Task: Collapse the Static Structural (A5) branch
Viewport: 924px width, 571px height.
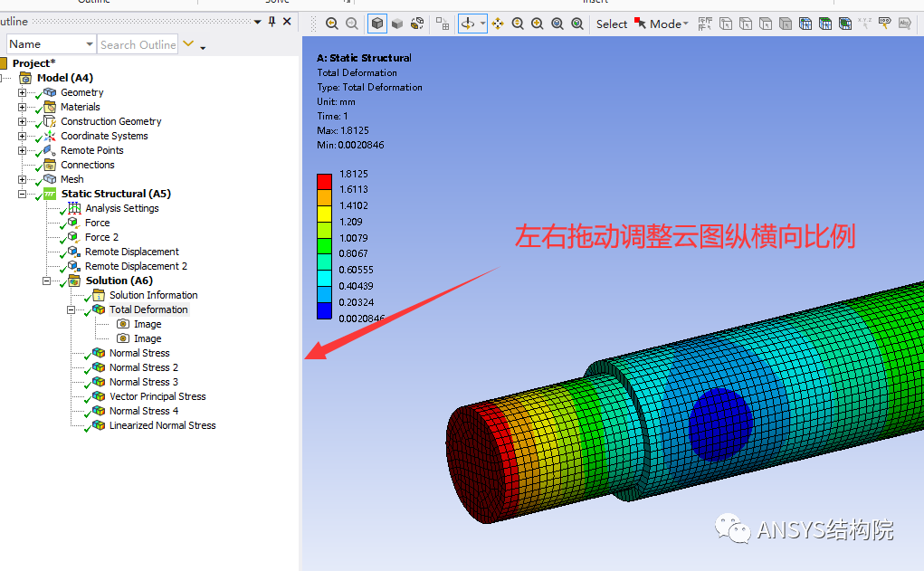Action: 22,194
